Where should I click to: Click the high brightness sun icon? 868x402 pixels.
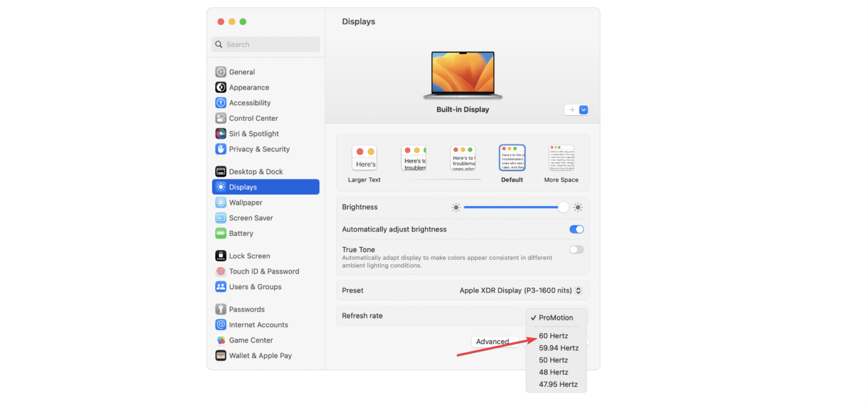coord(578,207)
